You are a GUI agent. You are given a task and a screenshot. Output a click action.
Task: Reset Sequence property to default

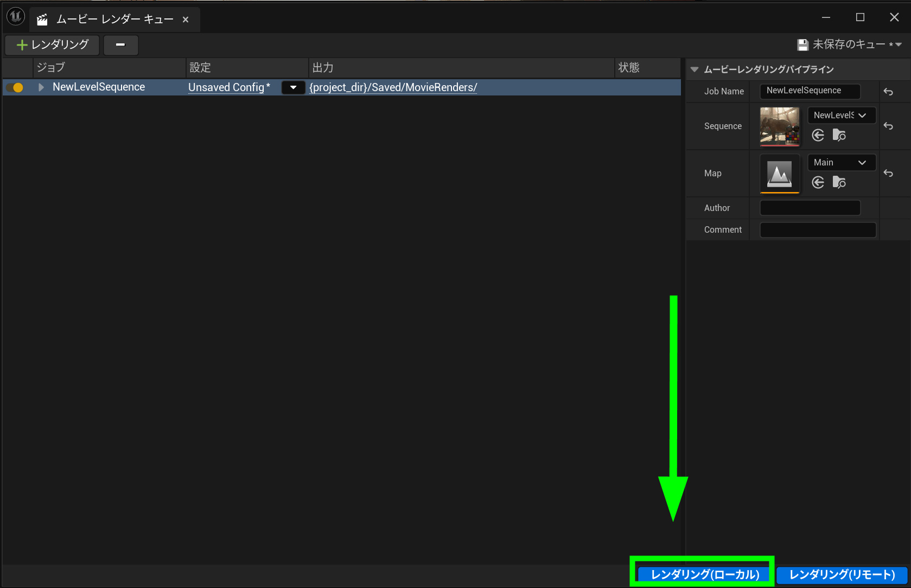[x=888, y=126]
